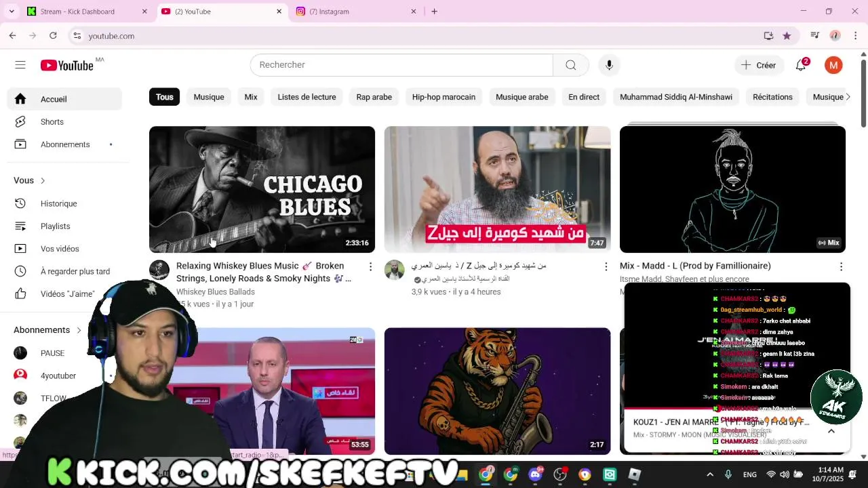Open the tiger saxophone video thumbnail
This screenshot has height=488, width=868.
coord(497,391)
